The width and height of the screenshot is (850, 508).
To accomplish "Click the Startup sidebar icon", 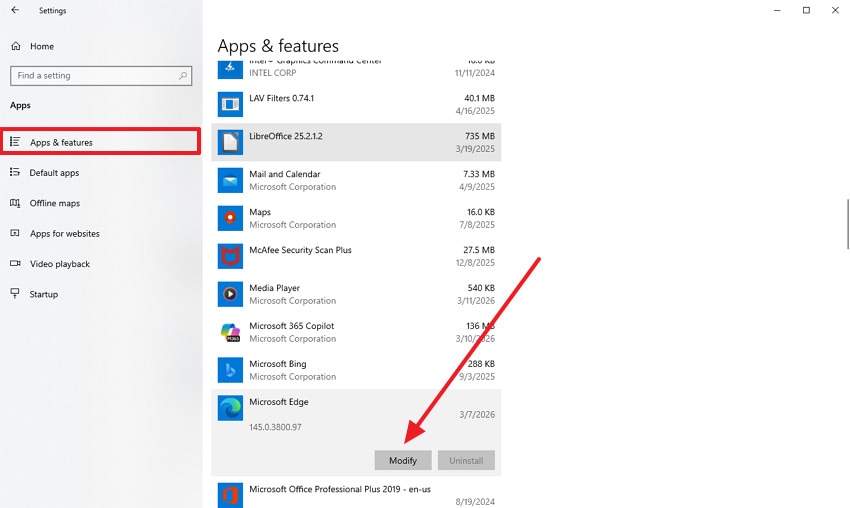I will tap(15, 294).
